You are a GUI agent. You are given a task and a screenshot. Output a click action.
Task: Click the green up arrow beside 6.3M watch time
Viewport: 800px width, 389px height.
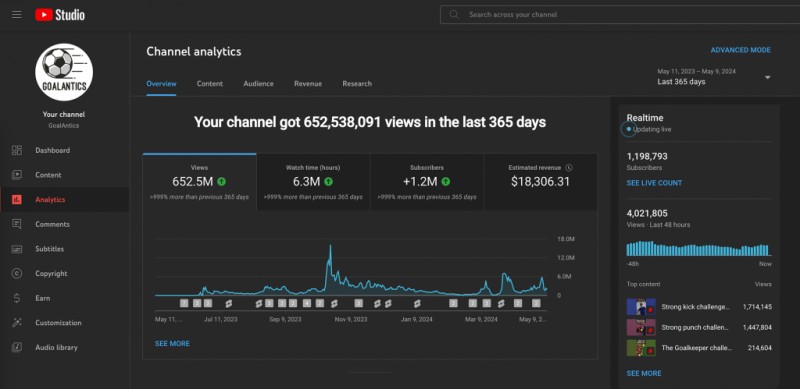point(328,181)
